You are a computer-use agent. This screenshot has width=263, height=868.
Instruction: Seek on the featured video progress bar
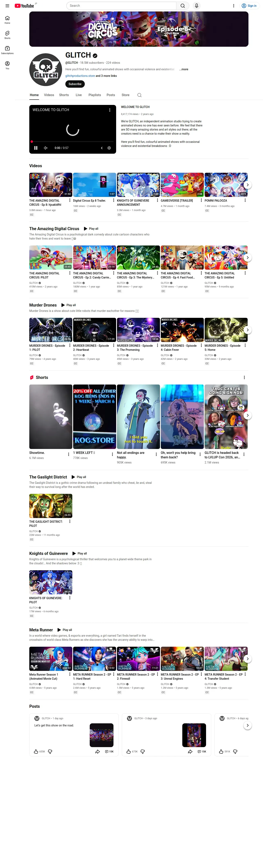pyautogui.click(x=73, y=142)
